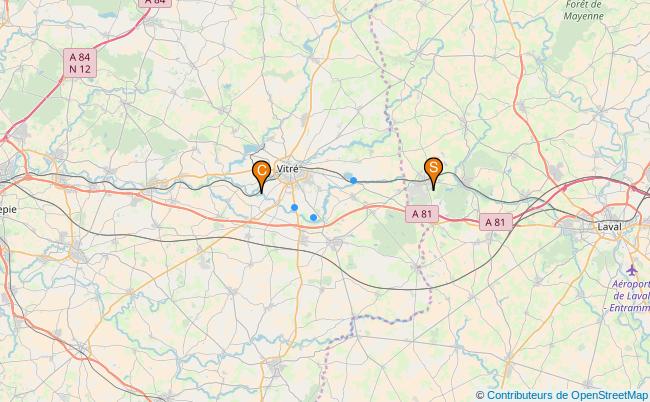The height and width of the screenshot is (402, 650).
Task: Click the airplane icon for Laval airport
Action: pos(631,270)
